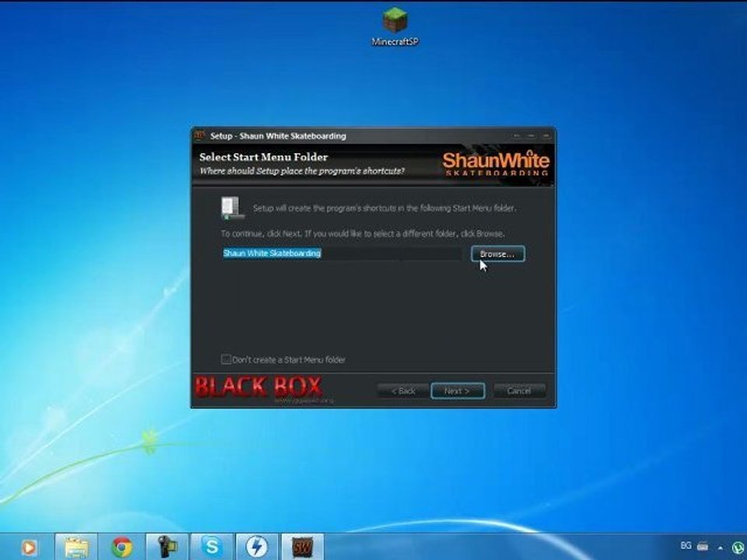The width and height of the screenshot is (747, 560).
Task: Click 'Where should Setup place the program's shortcuts?' text
Action: tap(302, 171)
